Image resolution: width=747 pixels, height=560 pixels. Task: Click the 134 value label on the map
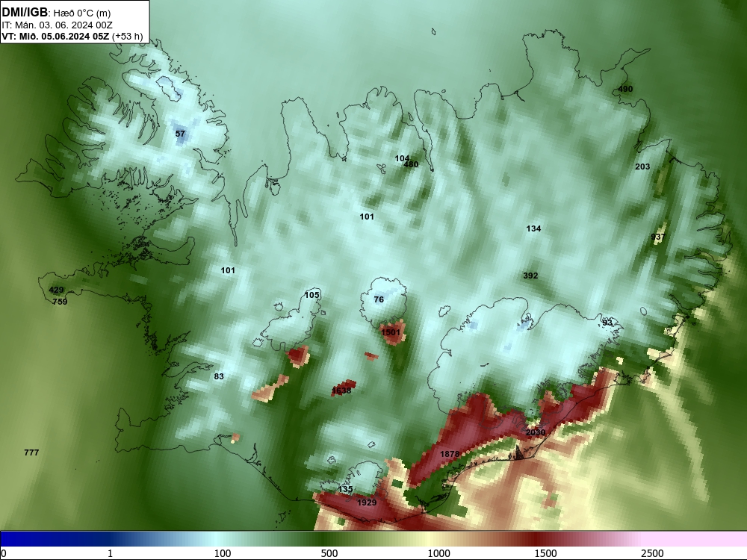coord(533,229)
